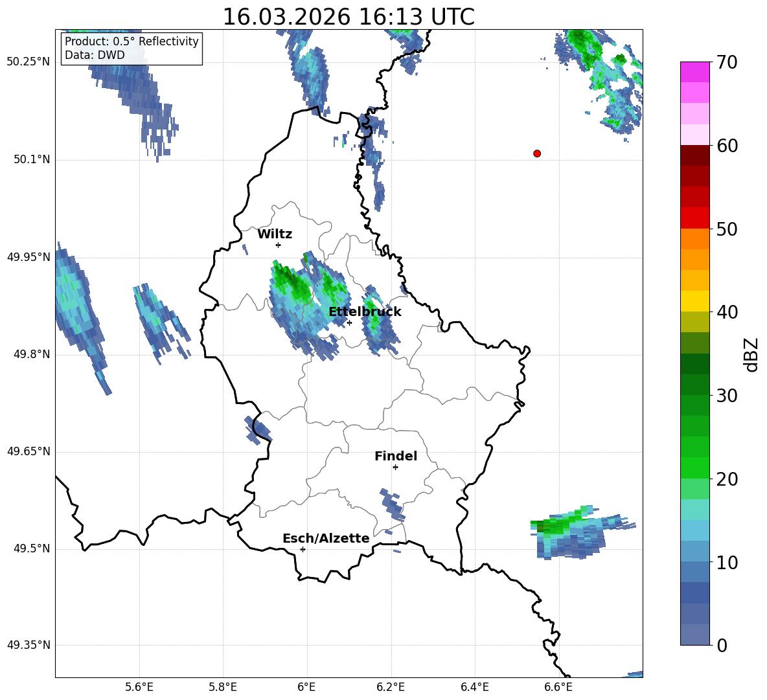Click the 'Product: 0.5° Reflectivity' text
Viewport: 767px width, 700px height.
(132, 41)
